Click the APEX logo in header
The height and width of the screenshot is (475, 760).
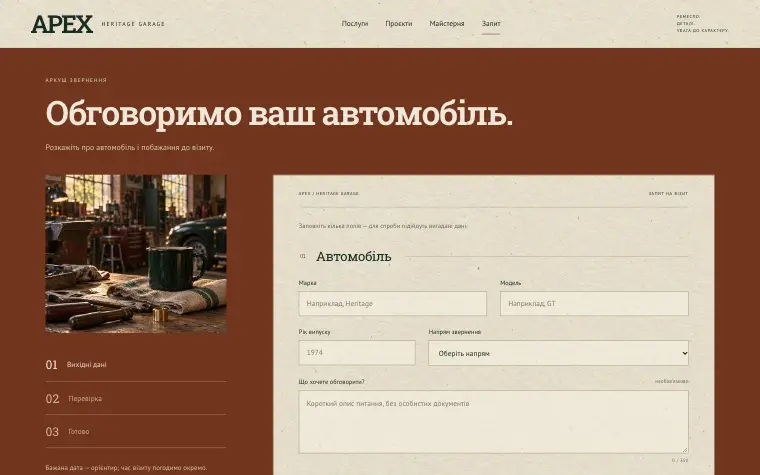pos(62,24)
